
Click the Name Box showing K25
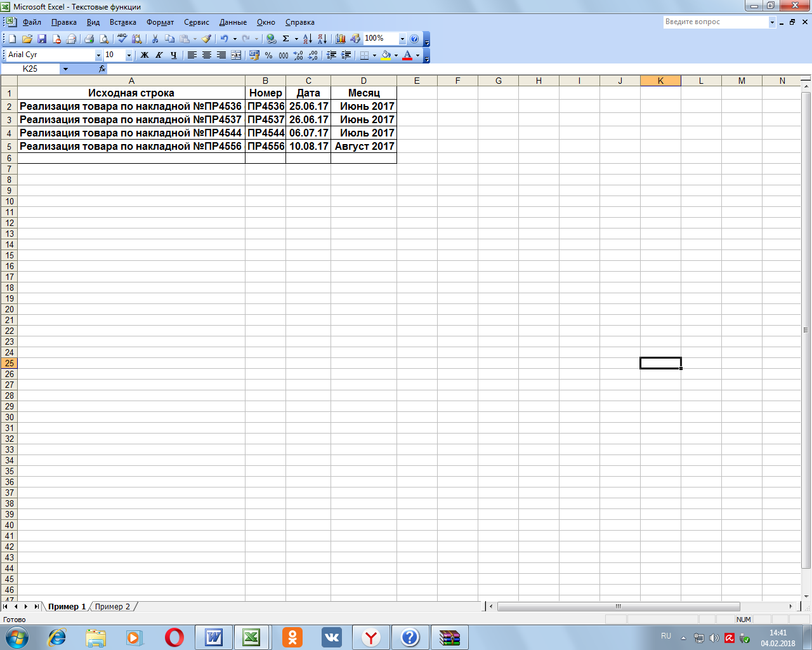click(x=30, y=69)
